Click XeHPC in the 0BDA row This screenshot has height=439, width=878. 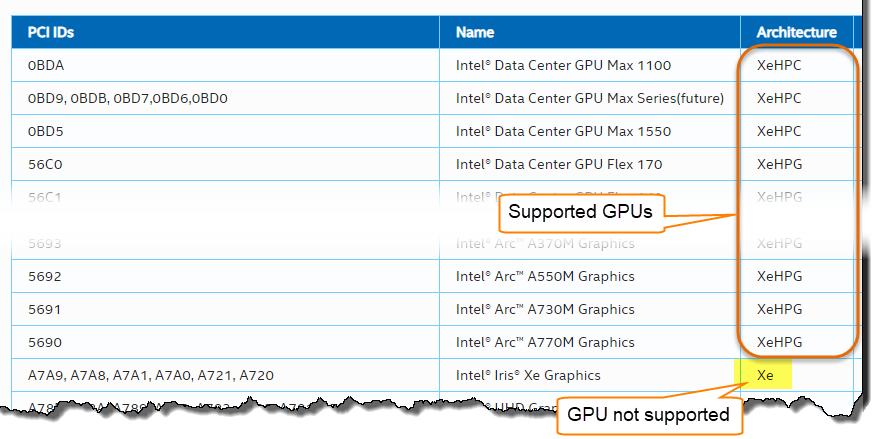click(x=779, y=65)
